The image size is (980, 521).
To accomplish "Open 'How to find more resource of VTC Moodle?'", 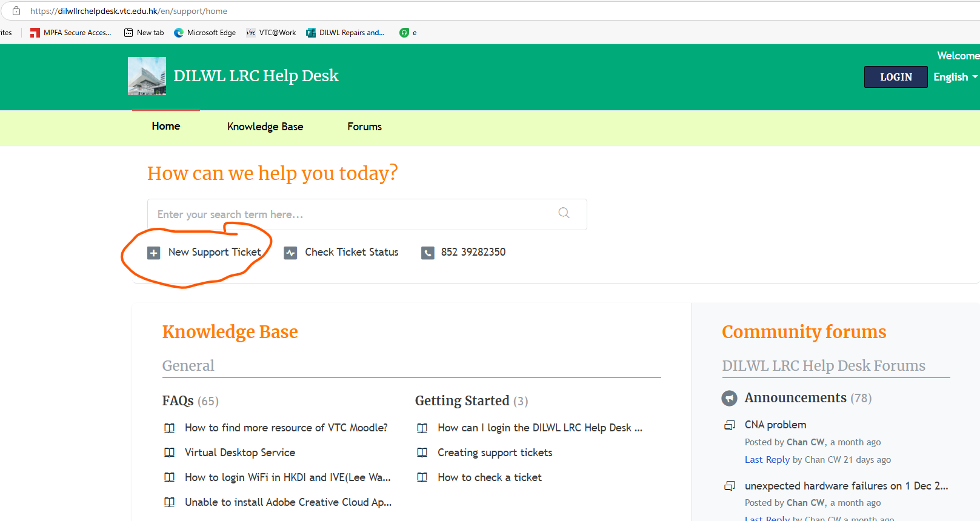I will coord(286,428).
